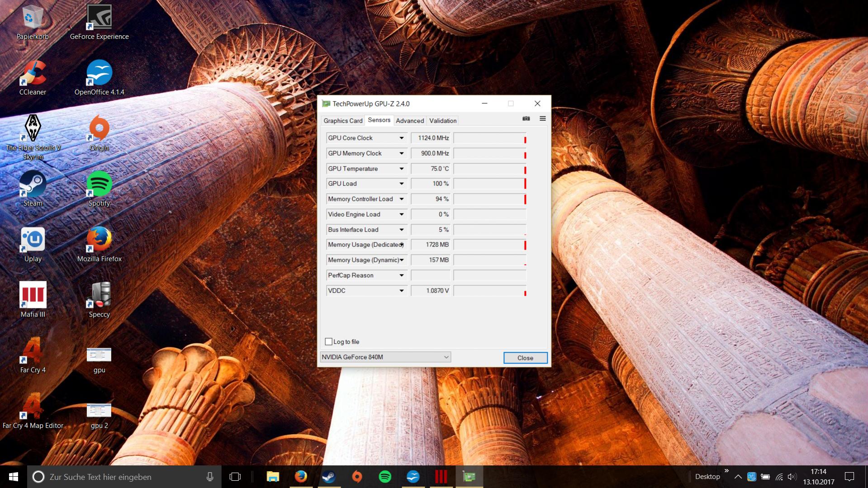This screenshot has width=868, height=488.
Task: Select the Uplay desktop shortcut
Action: (x=33, y=244)
